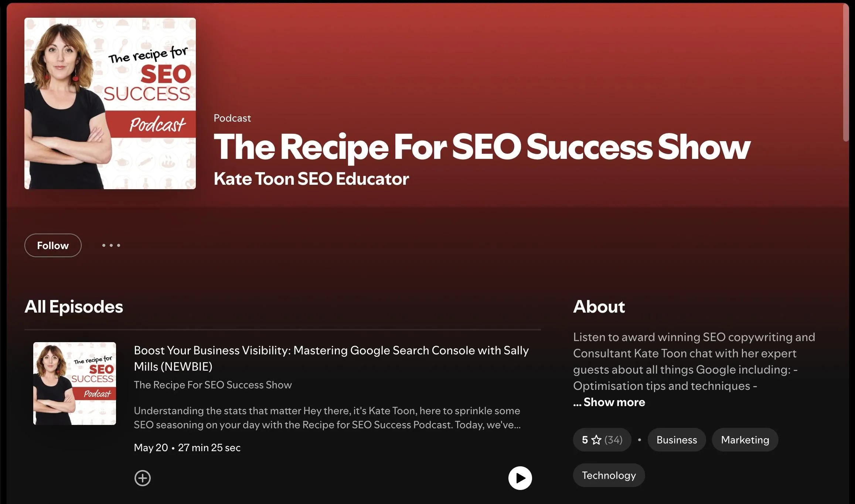Open the Business category tag

click(x=677, y=440)
